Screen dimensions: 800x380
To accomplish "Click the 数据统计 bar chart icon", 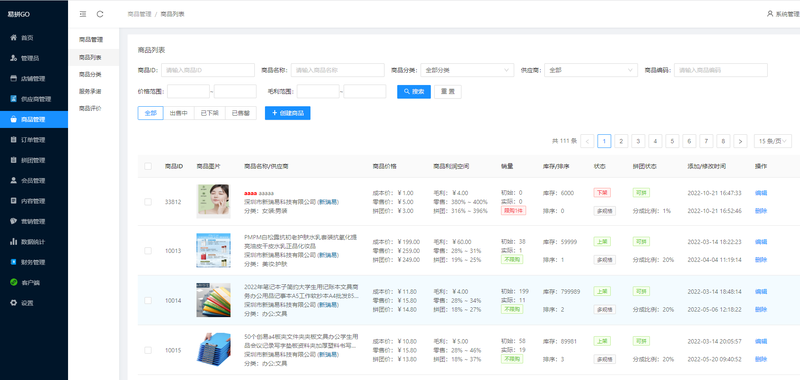I will click(x=13, y=242).
